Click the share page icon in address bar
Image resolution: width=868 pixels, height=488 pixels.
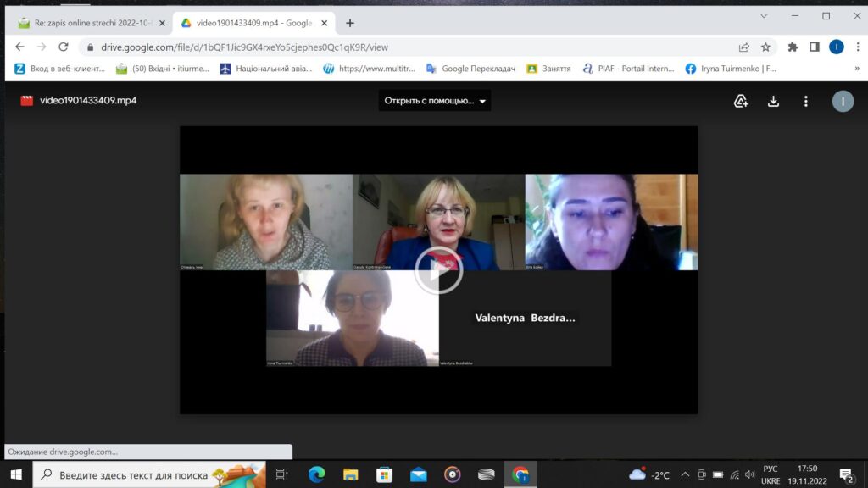pos(744,47)
